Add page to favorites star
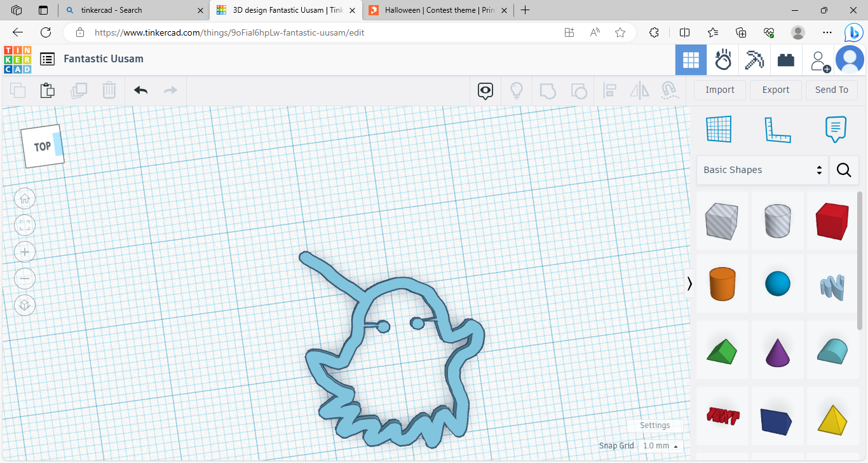This screenshot has width=868, height=463. click(620, 32)
